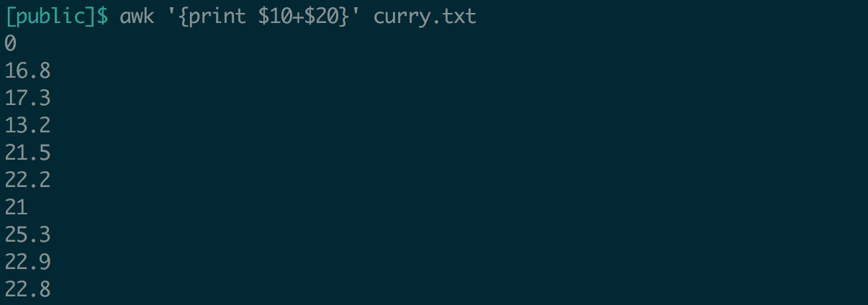Click the output value 22.2

point(27,181)
